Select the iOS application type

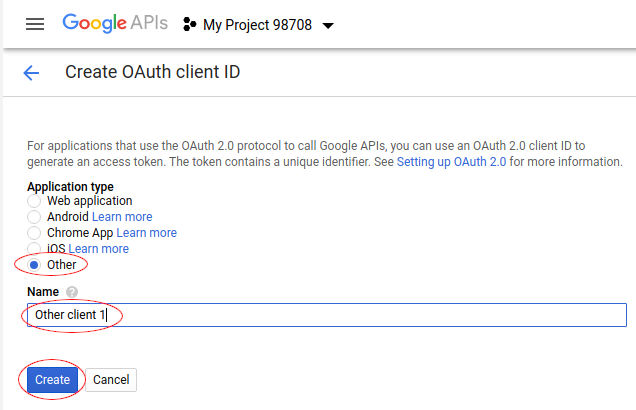34,248
